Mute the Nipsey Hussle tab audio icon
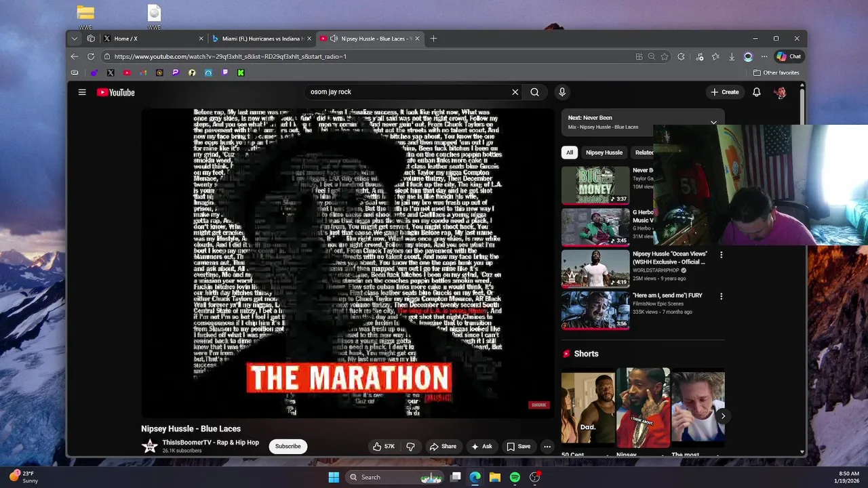Screen dimensions: 868x488 pyautogui.click(x=334, y=39)
